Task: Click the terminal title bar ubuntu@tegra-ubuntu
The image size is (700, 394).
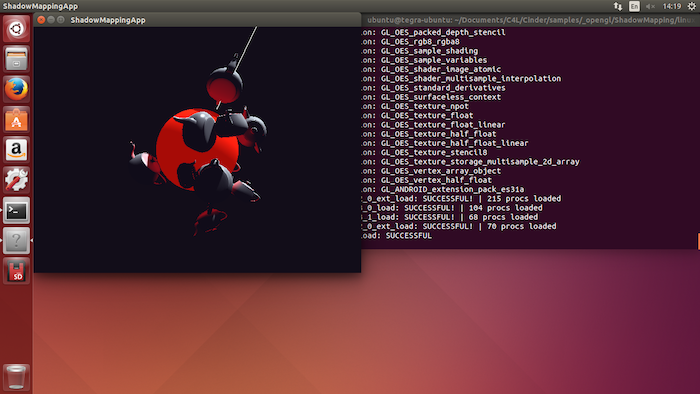Action: coord(531,20)
